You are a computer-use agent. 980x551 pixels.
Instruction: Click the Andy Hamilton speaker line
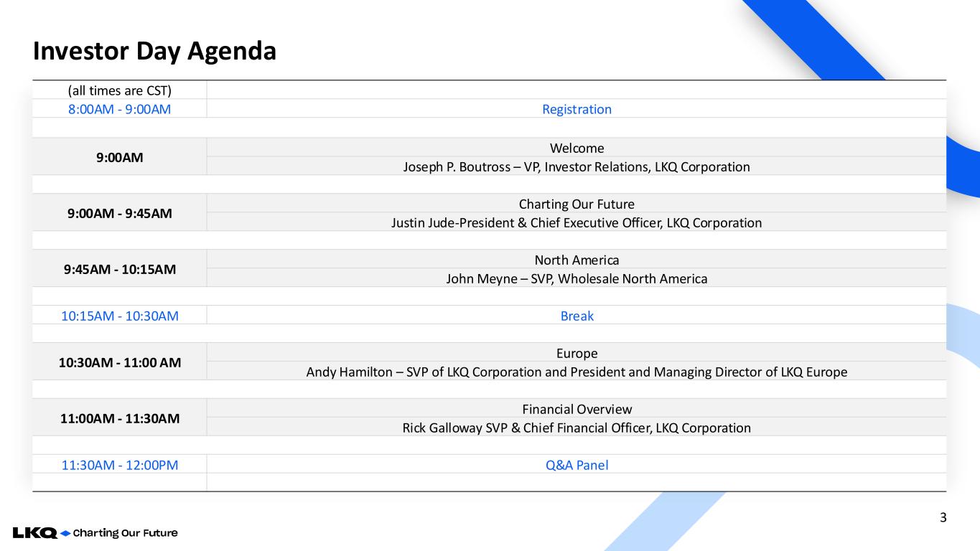pos(577,372)
